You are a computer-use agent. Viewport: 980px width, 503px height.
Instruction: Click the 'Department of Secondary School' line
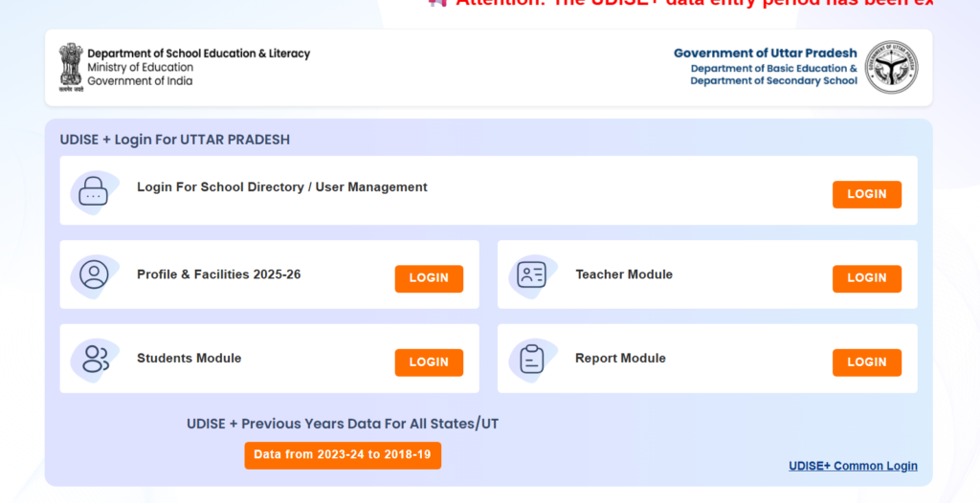(x=773, y=80)
